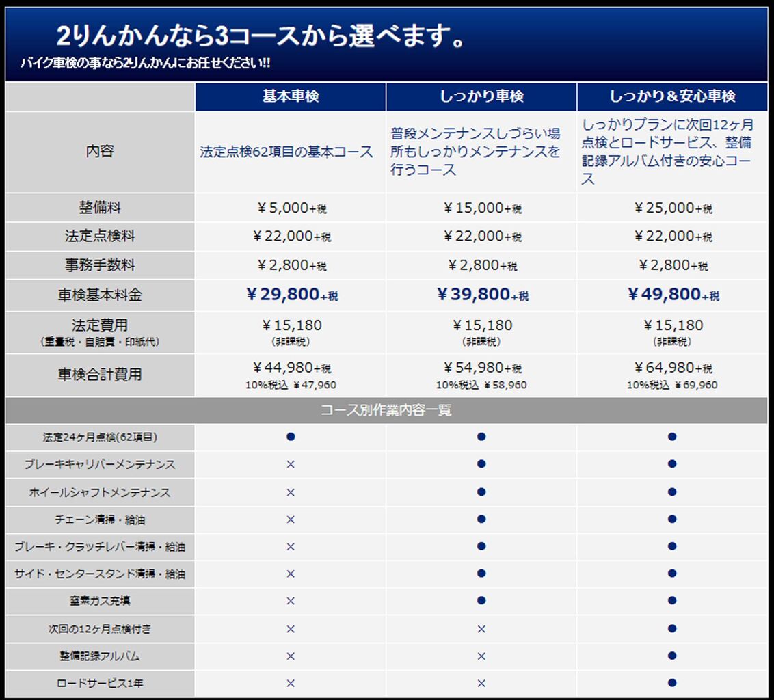
Task: Click the ブレーキ・クラッチレバー清掃・給油 row label
Action: click(100, 547)
